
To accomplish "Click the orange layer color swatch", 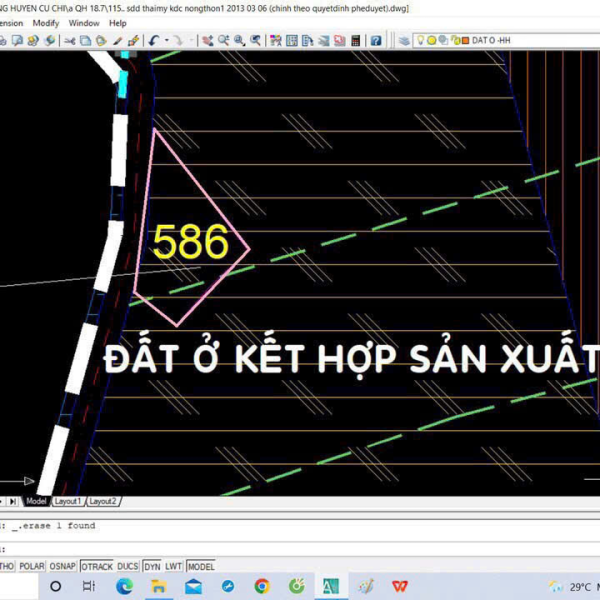I will 466,40.
